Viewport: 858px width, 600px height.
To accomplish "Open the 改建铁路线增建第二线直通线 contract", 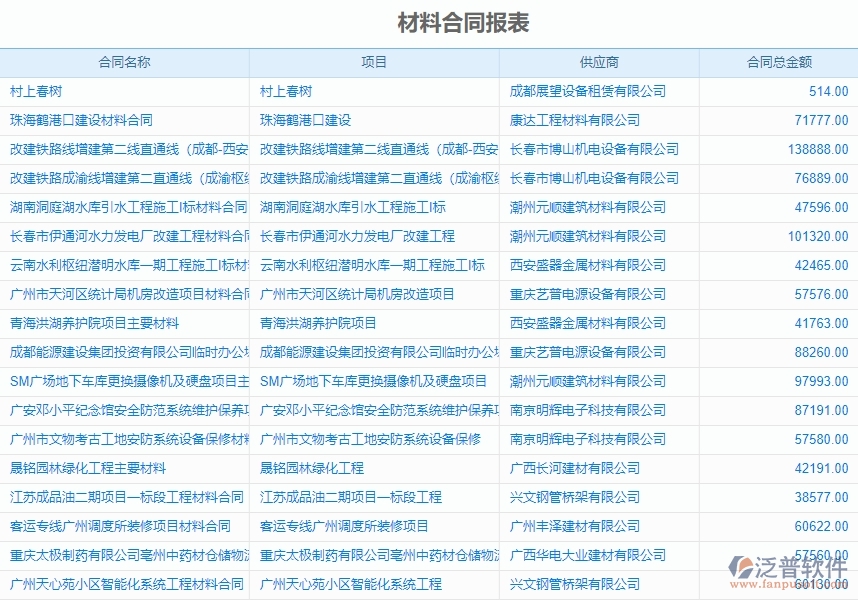I will (x=125, y=149).
